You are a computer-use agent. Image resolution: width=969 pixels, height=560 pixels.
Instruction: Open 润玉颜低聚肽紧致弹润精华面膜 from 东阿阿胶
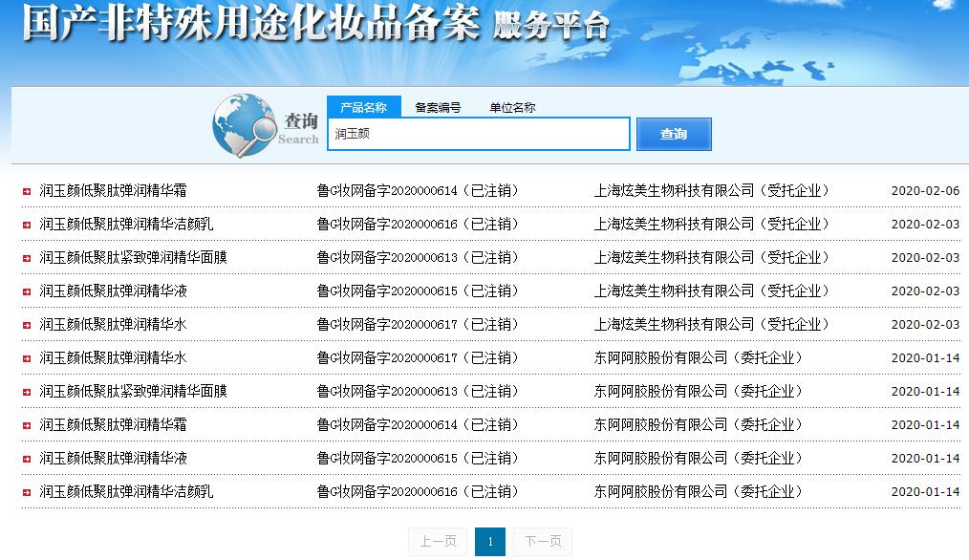134,391
